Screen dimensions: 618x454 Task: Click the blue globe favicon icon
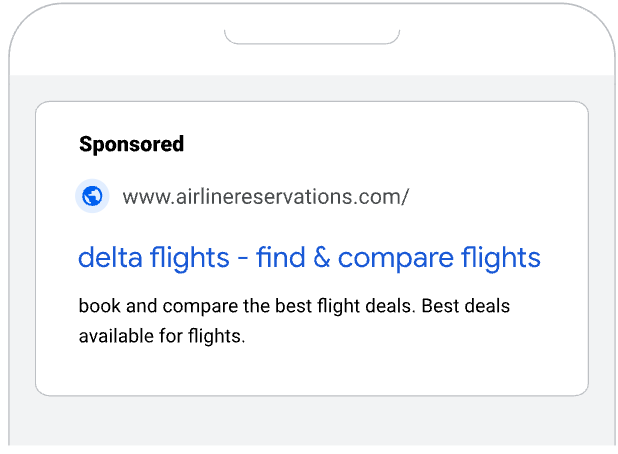(92, 196)
